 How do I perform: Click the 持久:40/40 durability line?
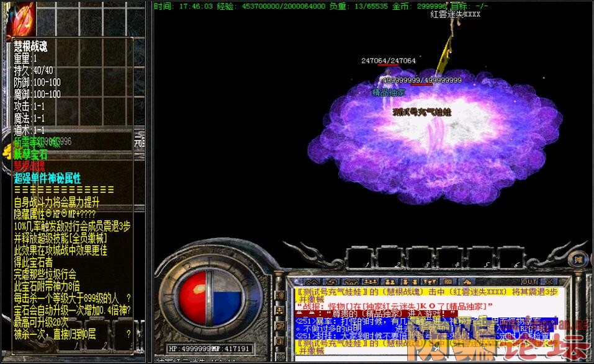click(x=34, y=70)
